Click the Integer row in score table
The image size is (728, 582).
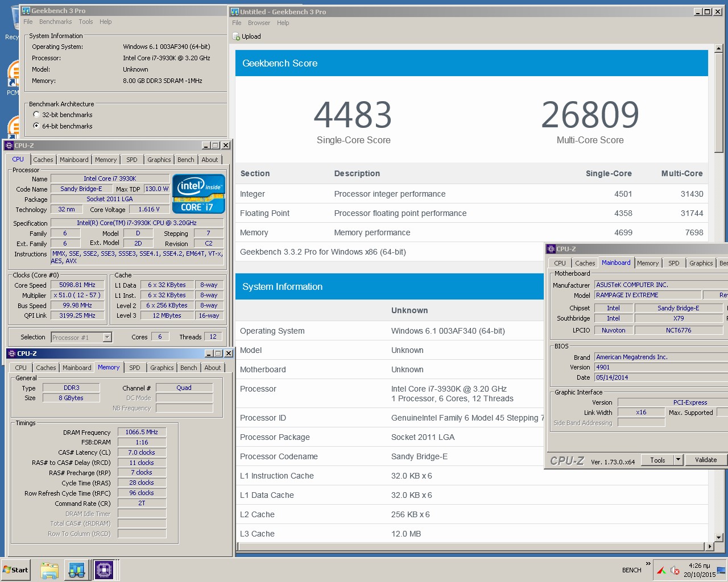click(471, 194)
